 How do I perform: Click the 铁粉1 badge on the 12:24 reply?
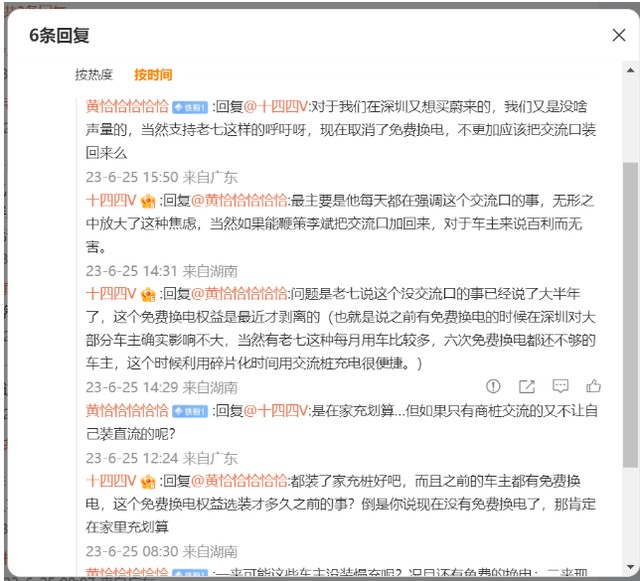click(190, 411)
